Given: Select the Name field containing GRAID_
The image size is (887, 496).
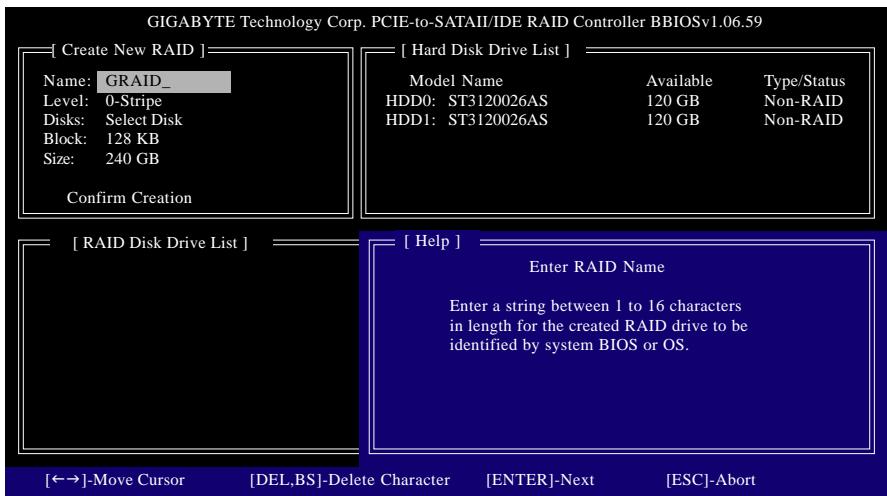Looking at the screenshot, I should tap(164, 81).
